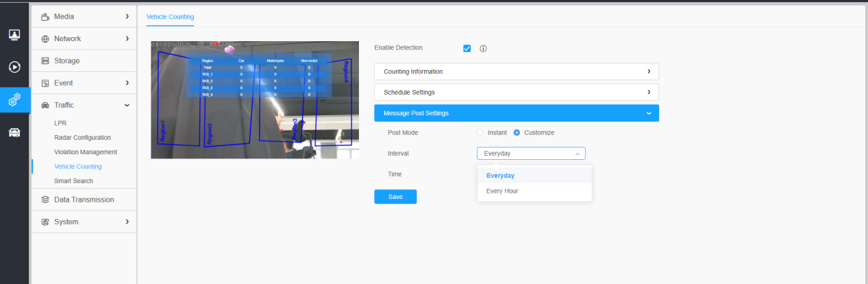The image size is (868, 284).
Task: Click the Traffic car icon
Action: (x=45, y=106)
